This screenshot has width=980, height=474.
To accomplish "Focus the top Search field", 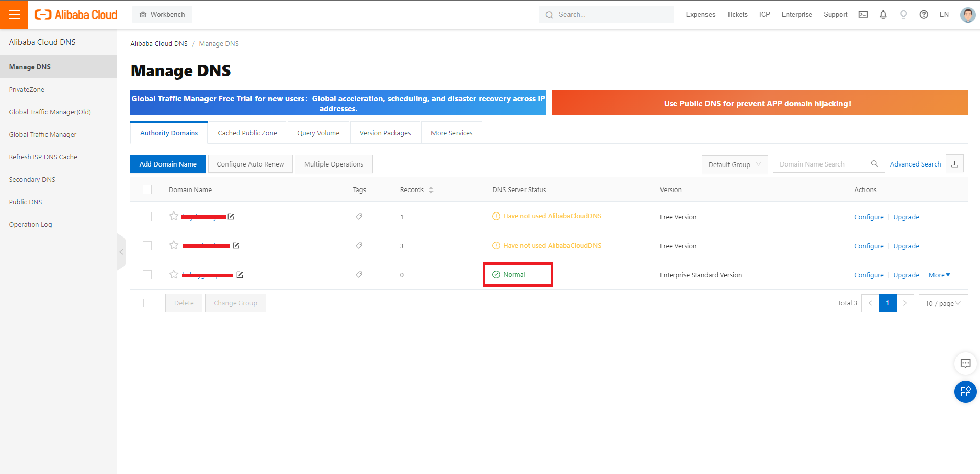I will [606, 14].
